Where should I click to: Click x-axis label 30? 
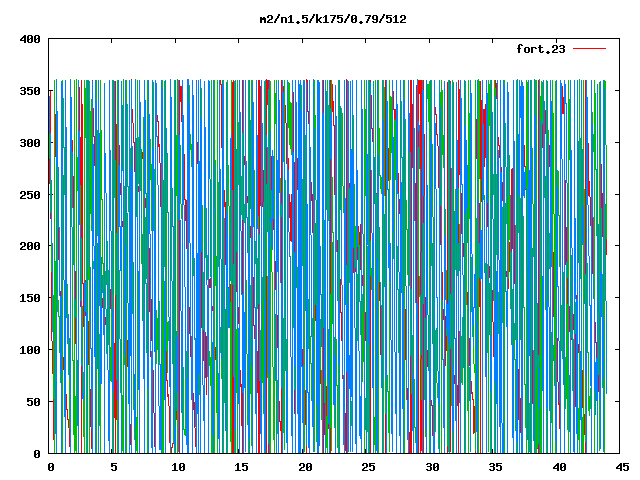pos(432,467)
